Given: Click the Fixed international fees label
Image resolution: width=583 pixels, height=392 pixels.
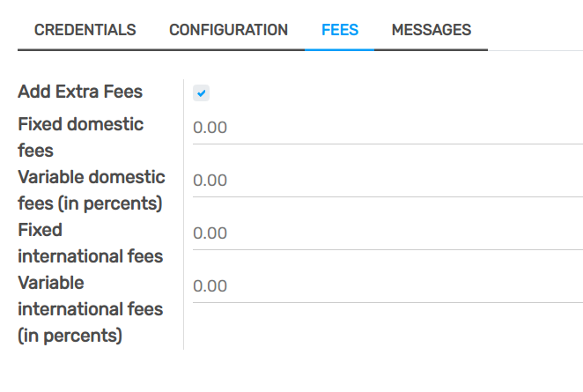Looking at the screenshot, I should [90, 242].
